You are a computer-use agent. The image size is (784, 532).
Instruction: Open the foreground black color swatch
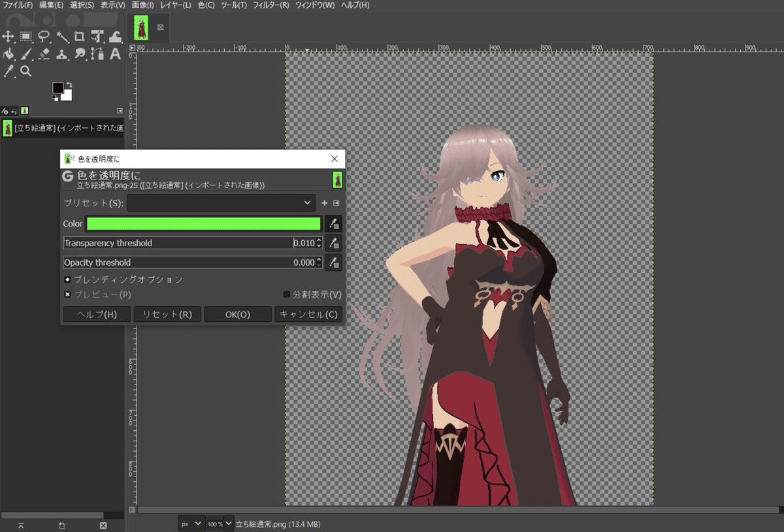point(58,87)
